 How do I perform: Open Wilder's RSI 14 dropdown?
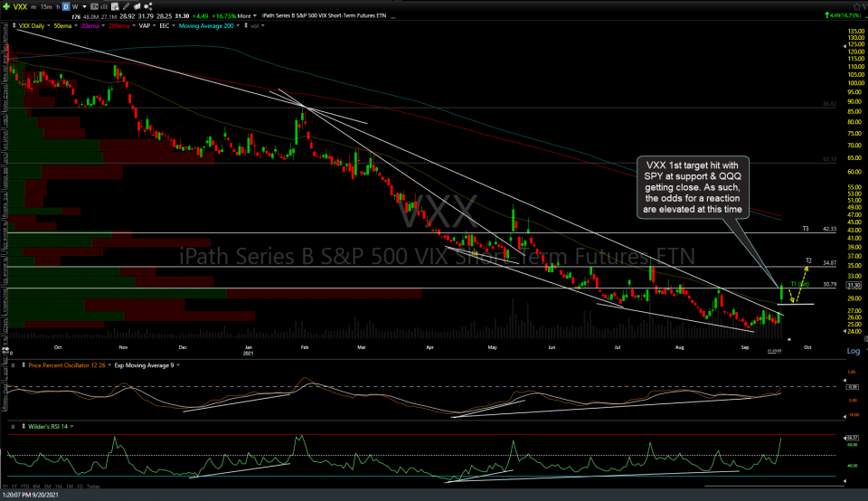(x=72, y=426)
